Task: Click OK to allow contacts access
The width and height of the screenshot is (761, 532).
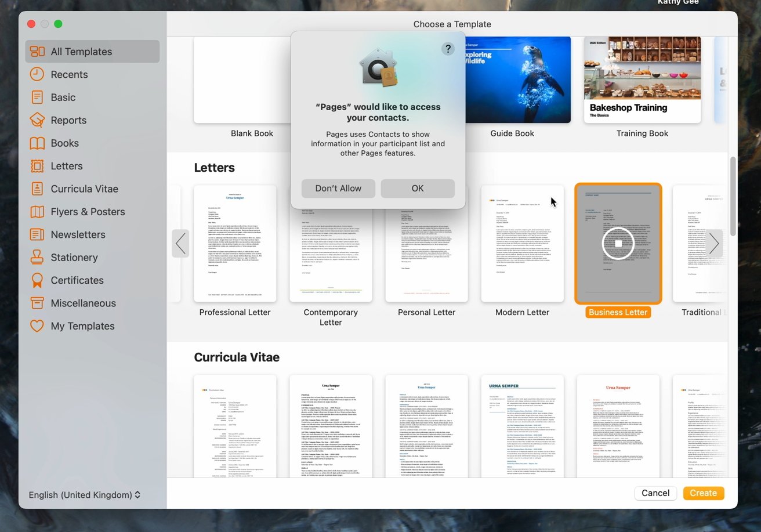Action: [418, 189]
